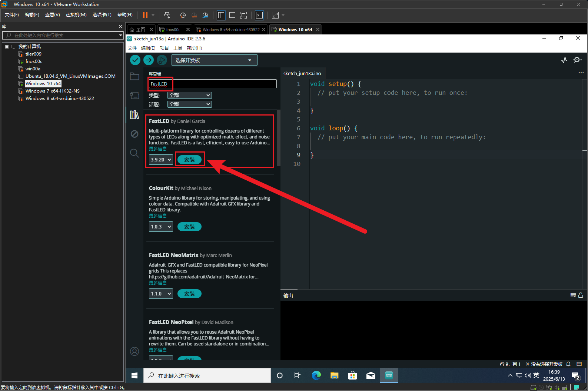This screenshot has width=588, height=391.
Task: Click the editor tab three-dots menu
Action: click(581, 73)
